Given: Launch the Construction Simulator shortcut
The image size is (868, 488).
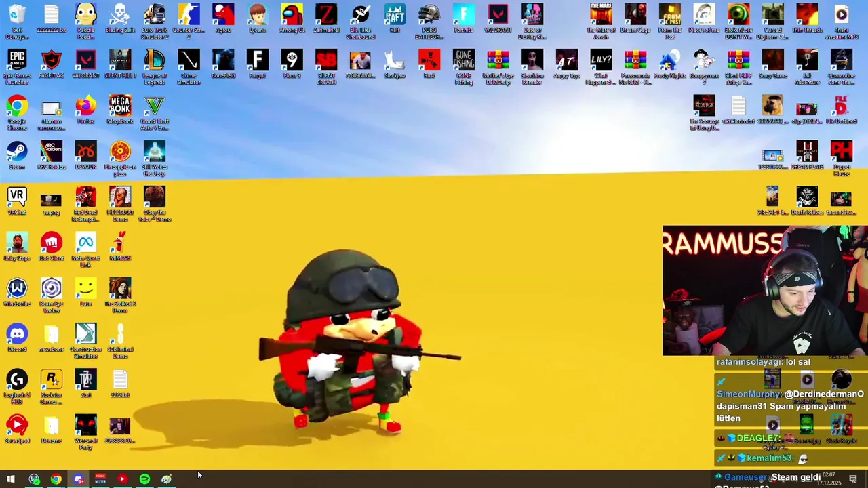Looking at the screenshot, I should coord(85,340).
